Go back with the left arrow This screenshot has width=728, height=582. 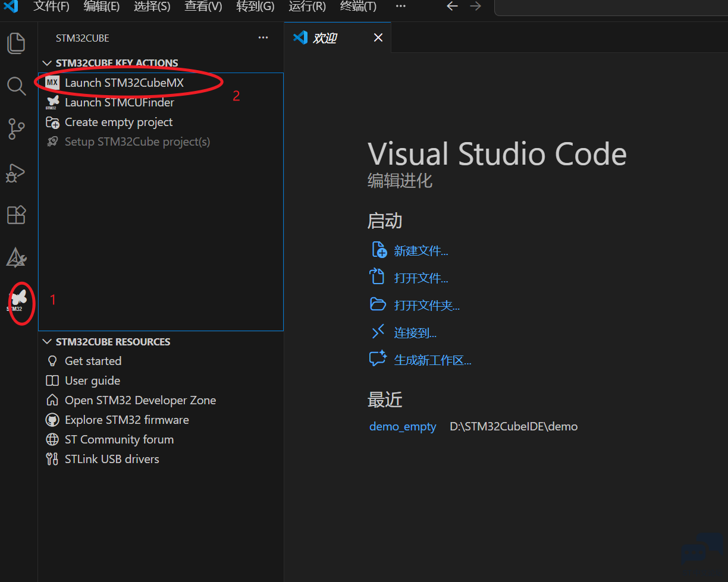(x=452, y=6)
